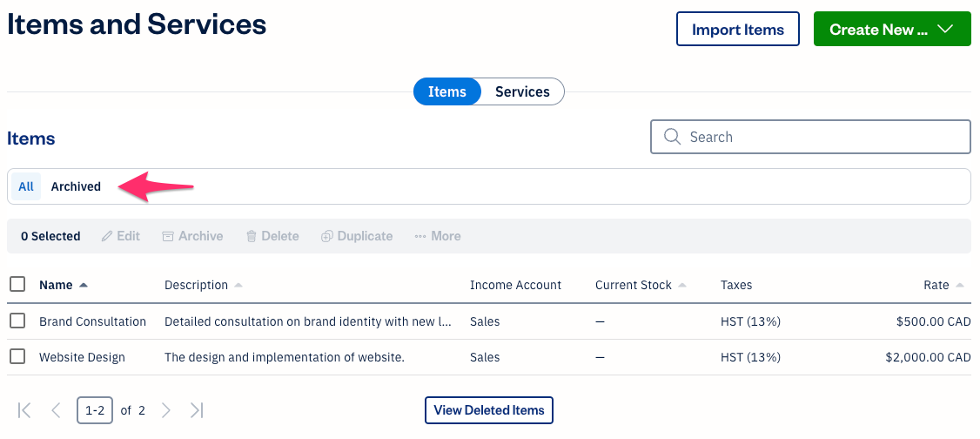Click the Archive box icon in toolbar
The width and height of the screenshot is (980, 439).
(x=168, y=236)
